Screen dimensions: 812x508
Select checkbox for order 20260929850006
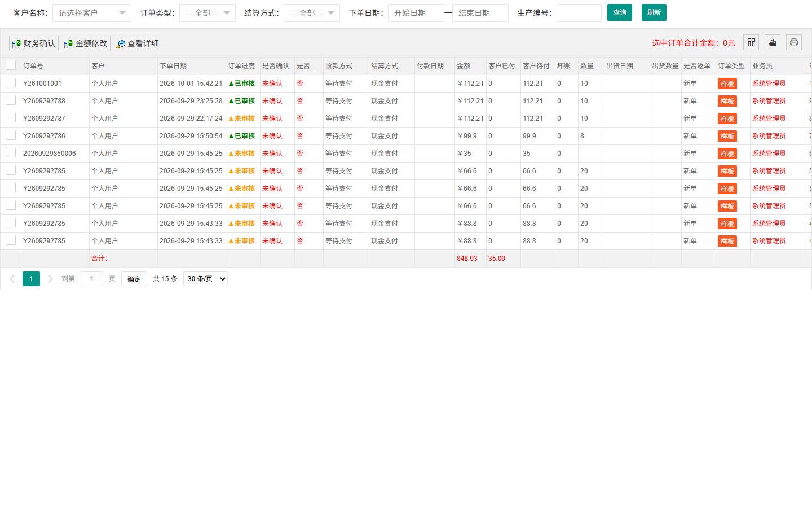[11, 153]
